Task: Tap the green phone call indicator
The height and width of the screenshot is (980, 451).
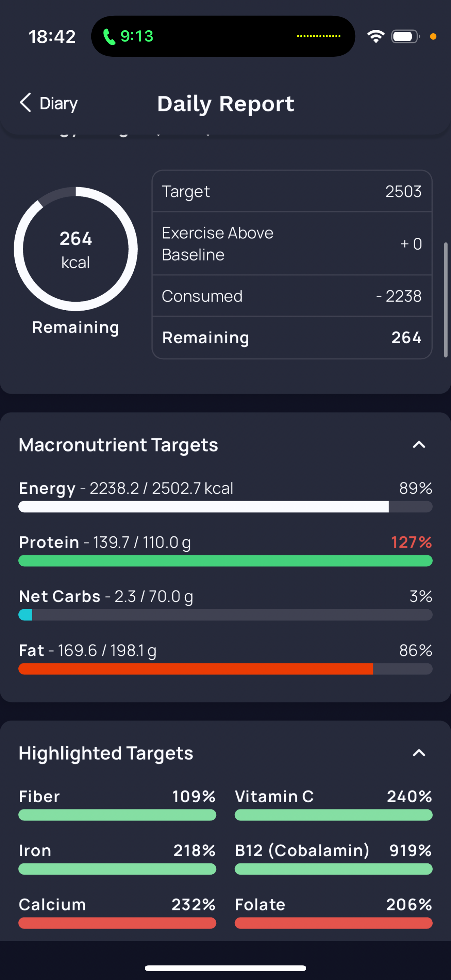Action: click(x=109, y=37)
